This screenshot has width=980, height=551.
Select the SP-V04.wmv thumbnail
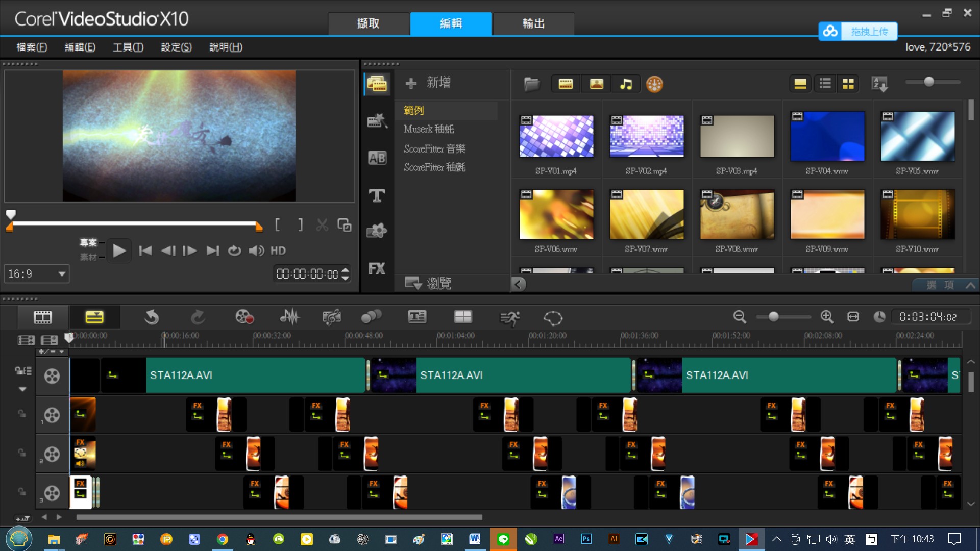(827, 136)
